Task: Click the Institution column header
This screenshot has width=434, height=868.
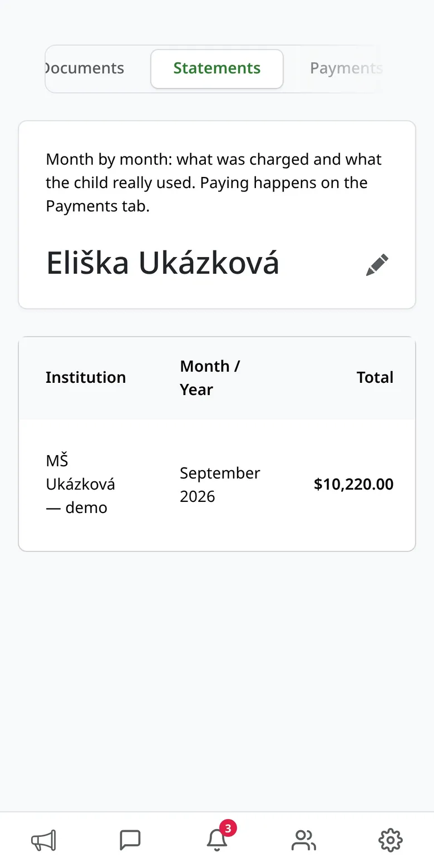Action: tap(86, 377)
